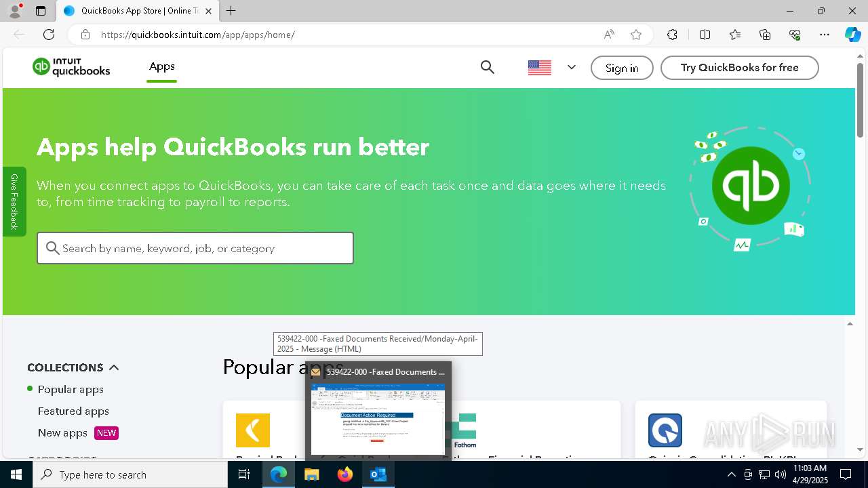868x488 pixels.
Task: Open the Collections icon in toolbar
Action: click(x=765, y=35)
